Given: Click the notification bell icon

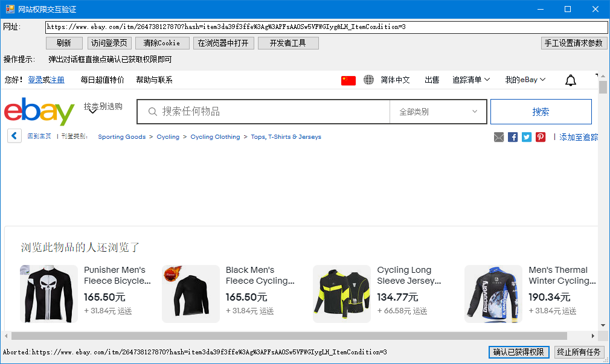Looking at the screenshot, I should tap(571, 80).
